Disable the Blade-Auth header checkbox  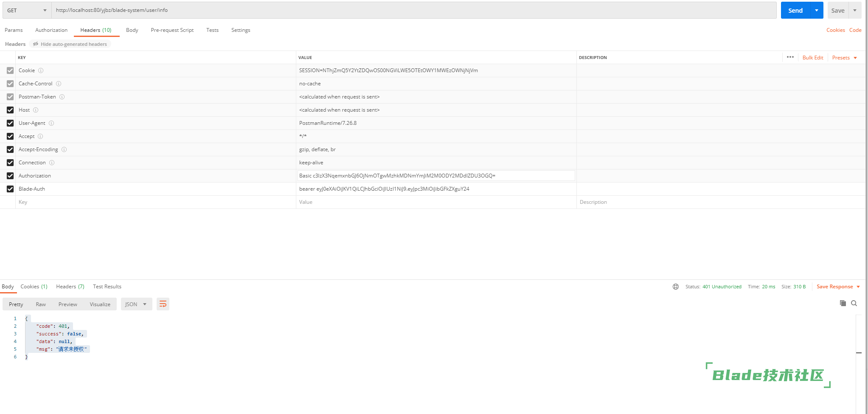coord(10,189)
